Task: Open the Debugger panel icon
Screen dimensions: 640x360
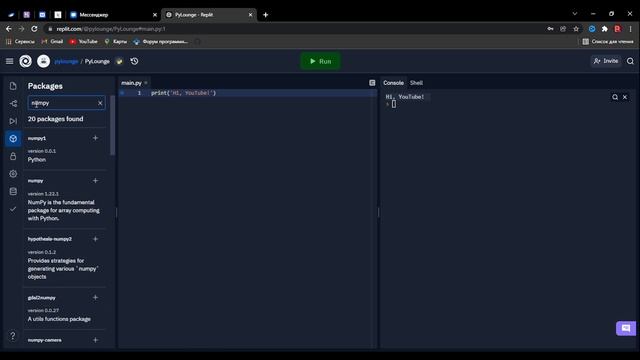Action: tap(13, 121)
